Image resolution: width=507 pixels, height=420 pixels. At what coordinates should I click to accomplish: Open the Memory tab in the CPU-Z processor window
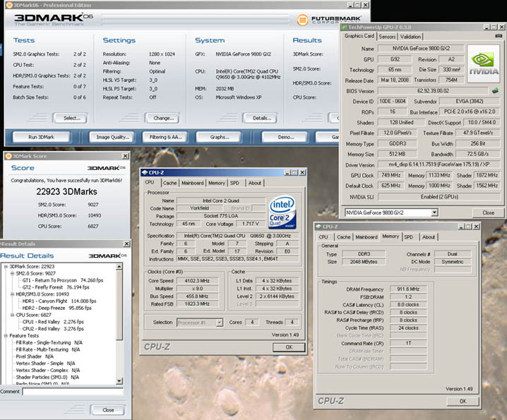click(x=216, y=183)
